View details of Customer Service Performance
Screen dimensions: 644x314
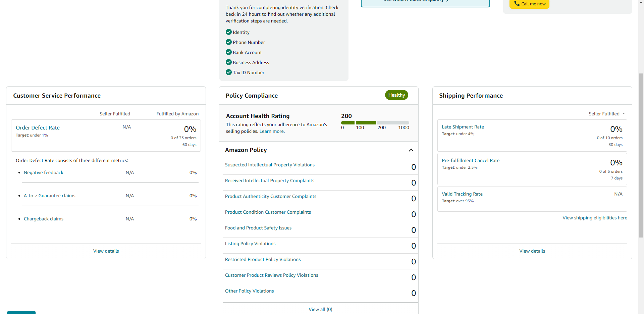106,251
